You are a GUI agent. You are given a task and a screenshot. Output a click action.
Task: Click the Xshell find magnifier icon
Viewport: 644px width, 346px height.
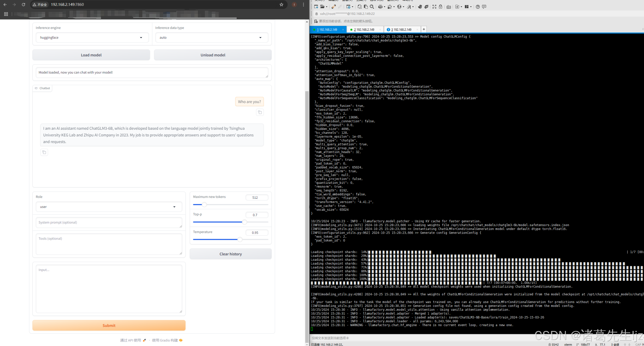[372, 7]
